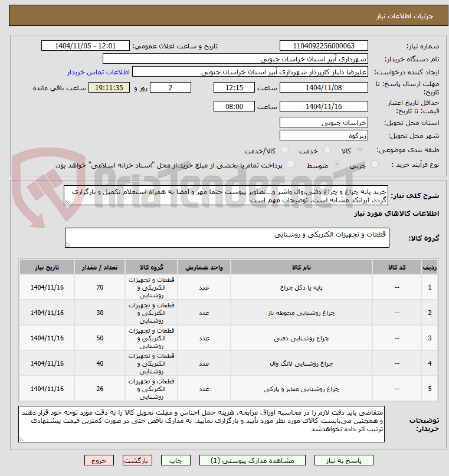Click the شماره نیاز number field
Viewport: 449px width, 476px height.
pos(323,46)
